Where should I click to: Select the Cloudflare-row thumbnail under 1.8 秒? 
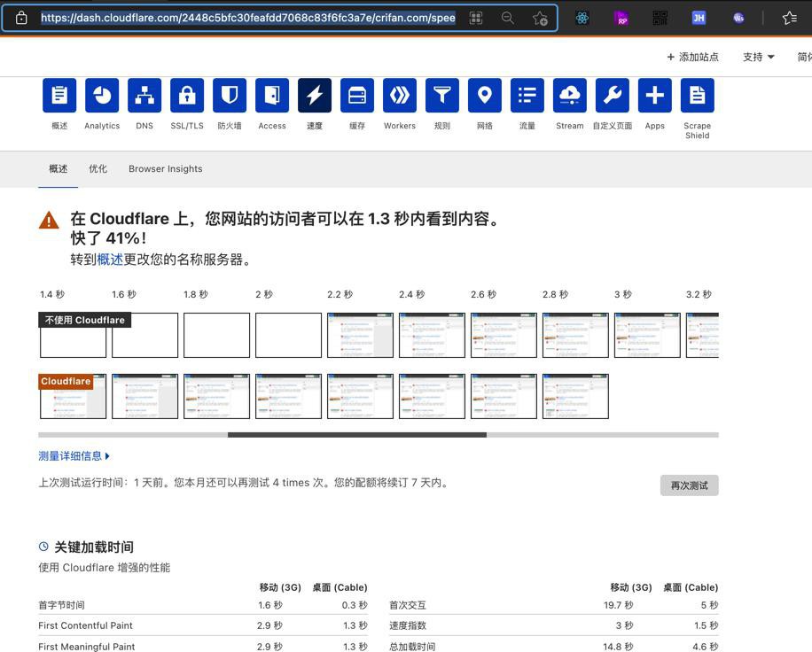coord(216,396)
